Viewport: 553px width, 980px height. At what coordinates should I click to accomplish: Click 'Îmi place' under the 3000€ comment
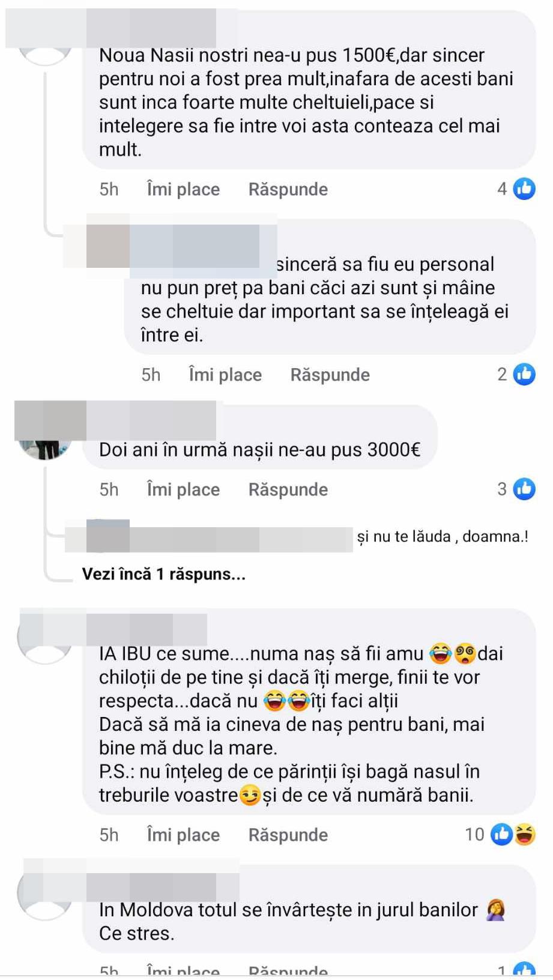click(x=183, y=490)
